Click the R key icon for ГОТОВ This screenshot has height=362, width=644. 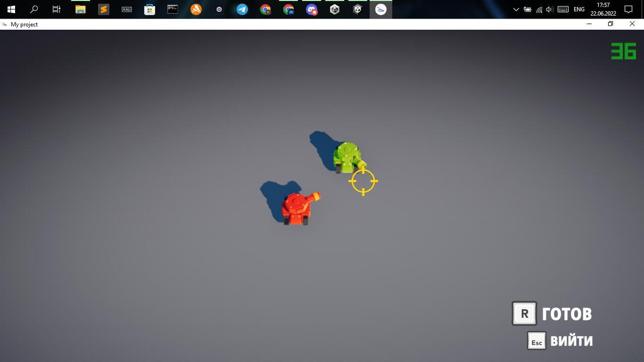click(524, 314)
